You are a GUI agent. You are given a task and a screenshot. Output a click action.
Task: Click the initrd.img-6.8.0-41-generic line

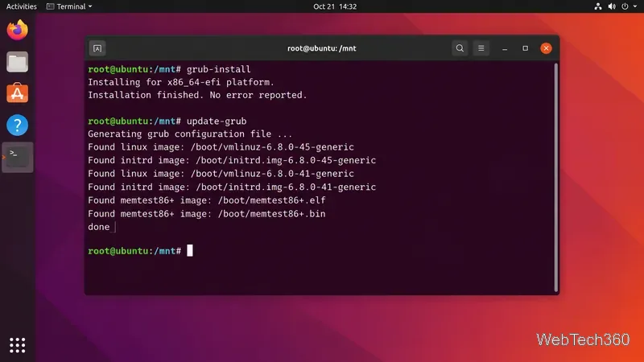point(232,187)
